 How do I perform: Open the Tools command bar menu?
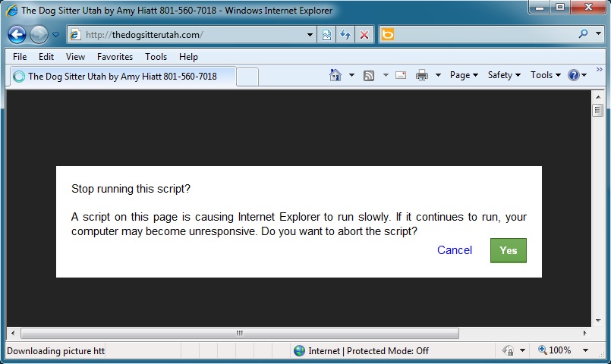coord(546,75)
